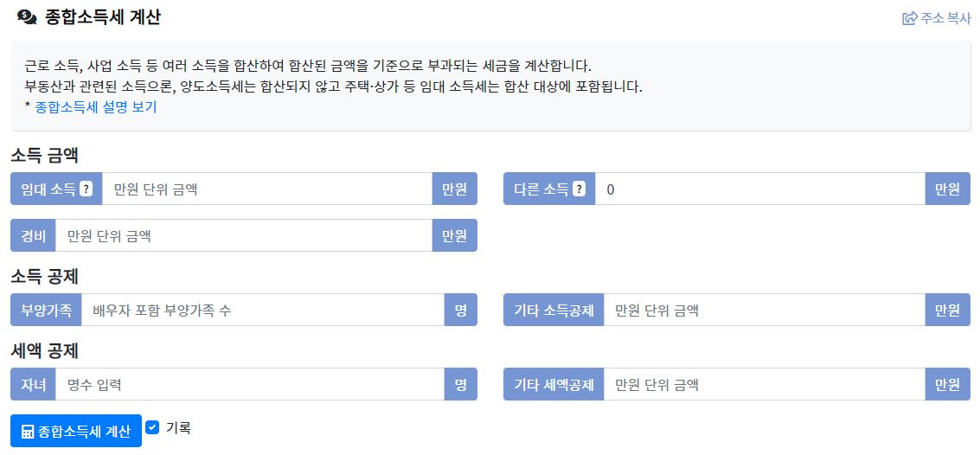
Task: Focus the 임대 소득 input field
Action: (x=267, y=189)
